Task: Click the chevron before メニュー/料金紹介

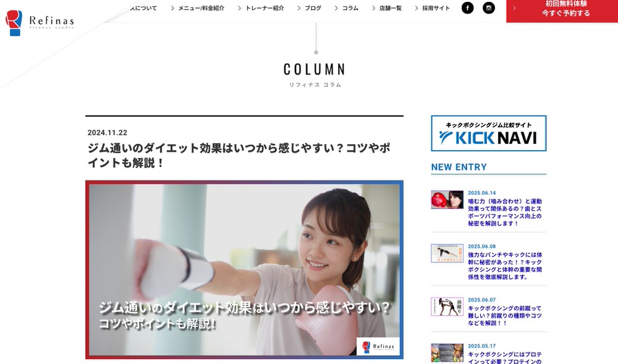Action: (172, 8)
